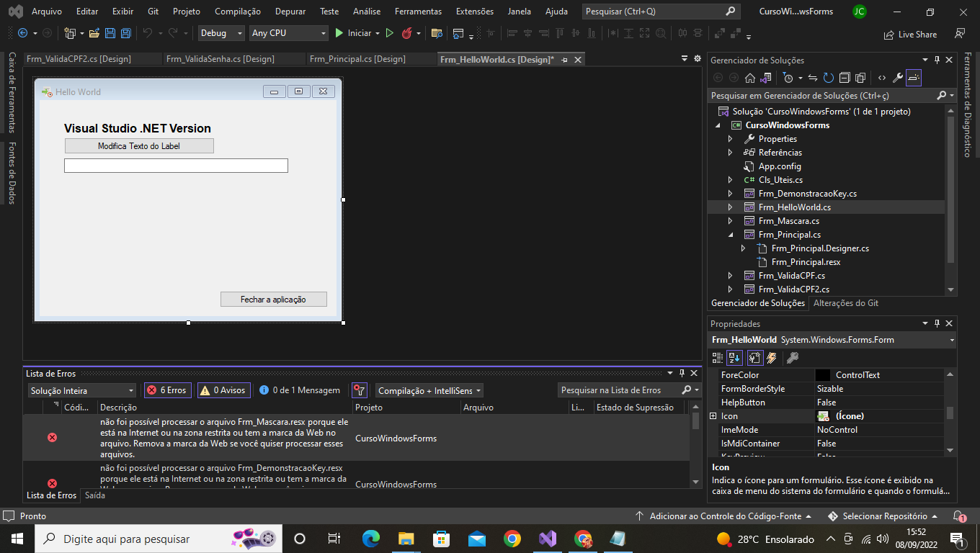Image resolution: width=980 pixels, height=553 pixels.
Task: Toggle error list build filter funnel icon
Action: [360, 390]
